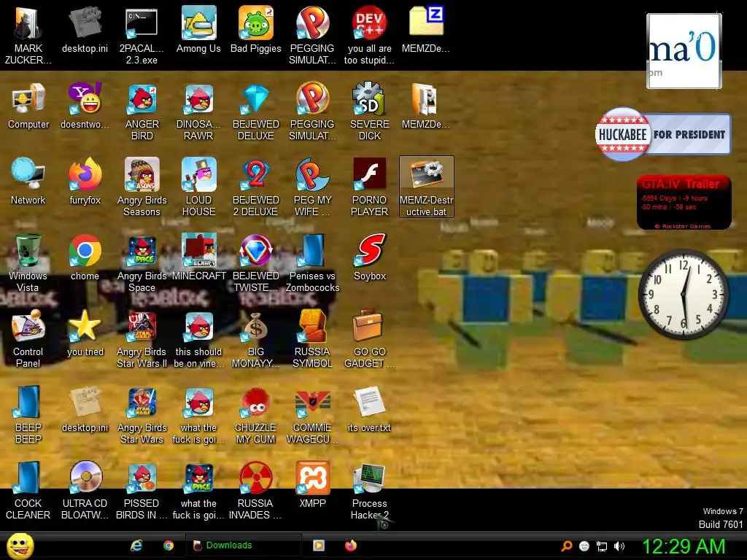Click the analog clock gadget
747x560 pixels.
[x=684, y=295]
